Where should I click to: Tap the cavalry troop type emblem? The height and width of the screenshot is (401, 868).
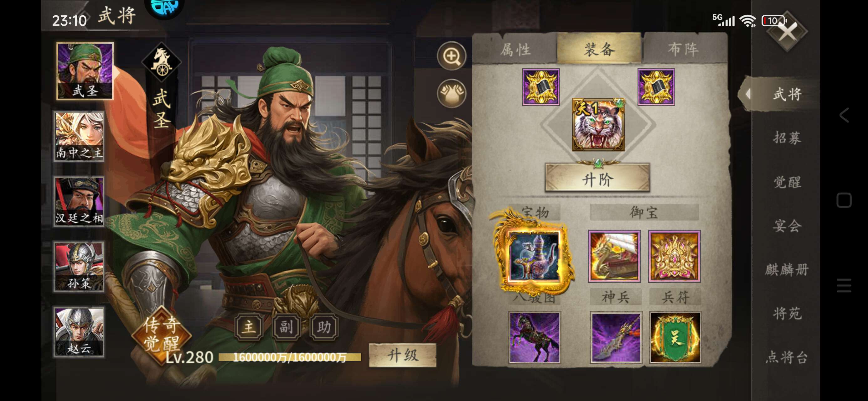coord(161,62)
